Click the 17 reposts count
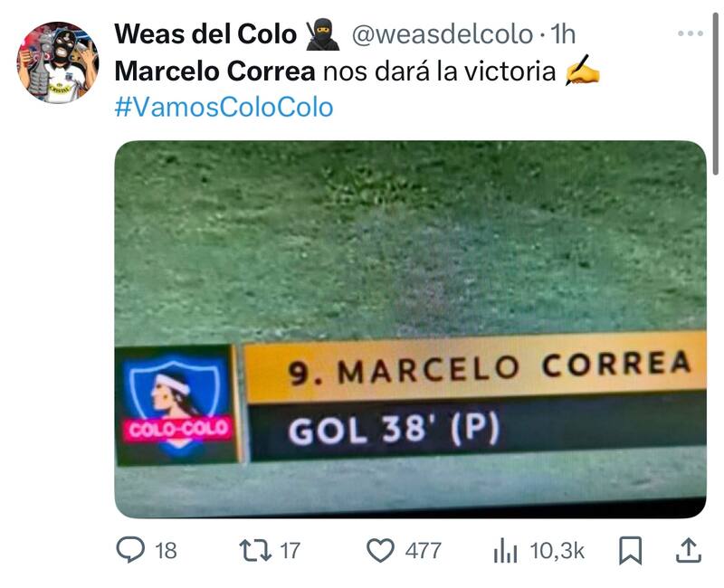This screenshot has height=588, width=724. click(x=290, y=551)
